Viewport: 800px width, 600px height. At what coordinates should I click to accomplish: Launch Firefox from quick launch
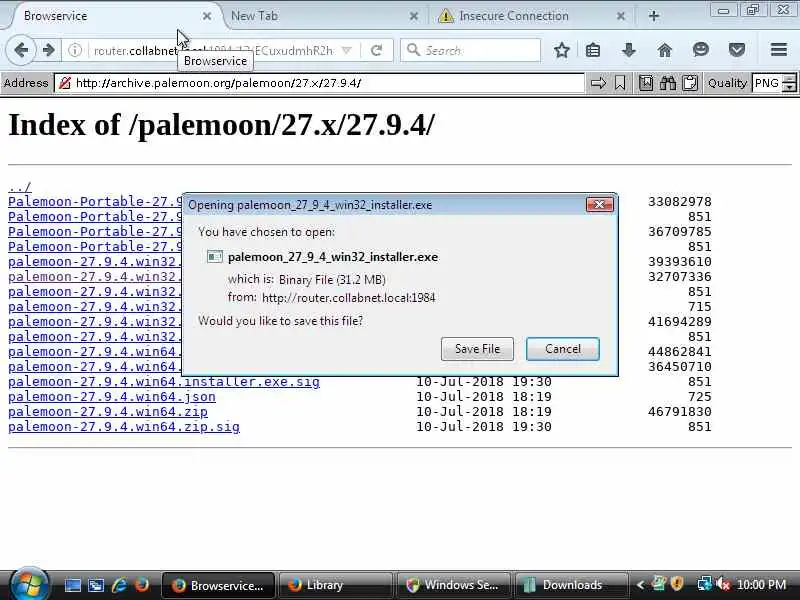tap(142, 585)
